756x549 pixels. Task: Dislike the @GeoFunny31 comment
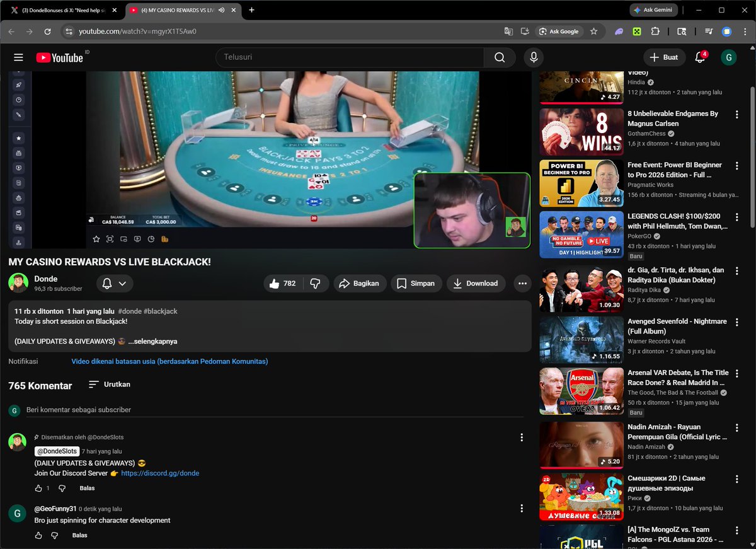(55, 536)
